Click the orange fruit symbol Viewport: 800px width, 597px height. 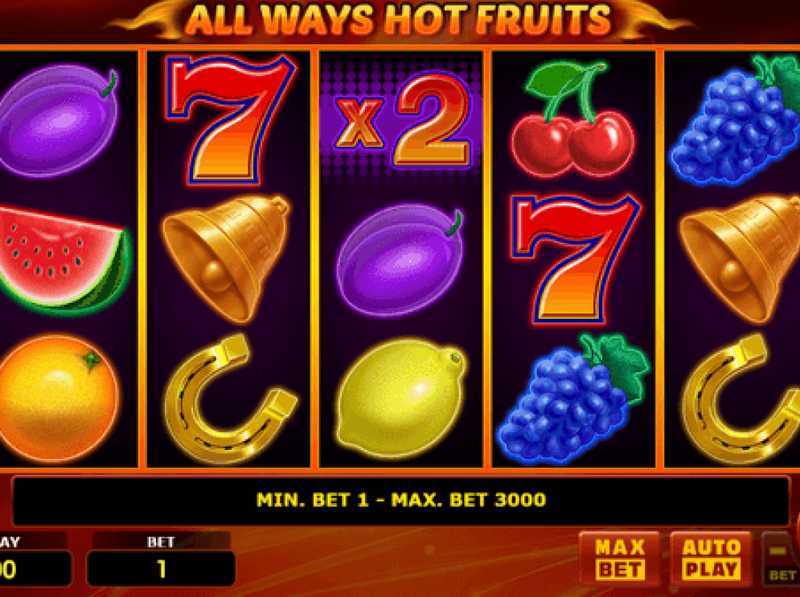[x=59, y=398]
